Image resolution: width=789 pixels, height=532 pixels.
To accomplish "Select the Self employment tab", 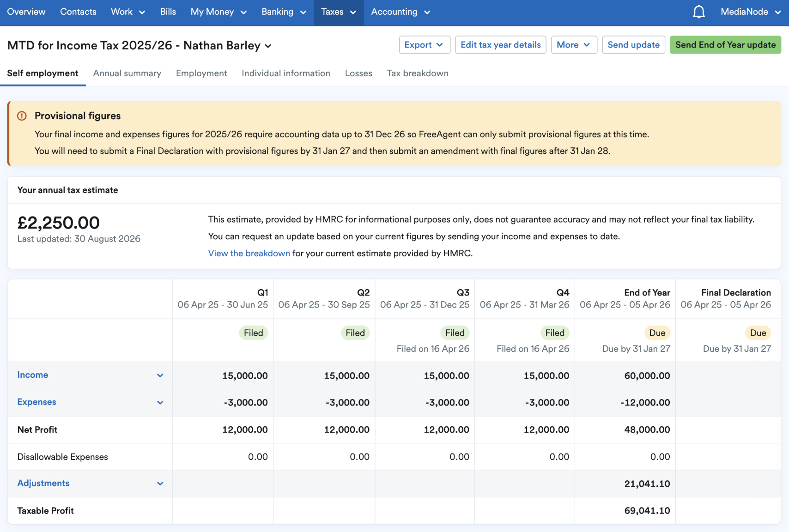I will 42,73.
